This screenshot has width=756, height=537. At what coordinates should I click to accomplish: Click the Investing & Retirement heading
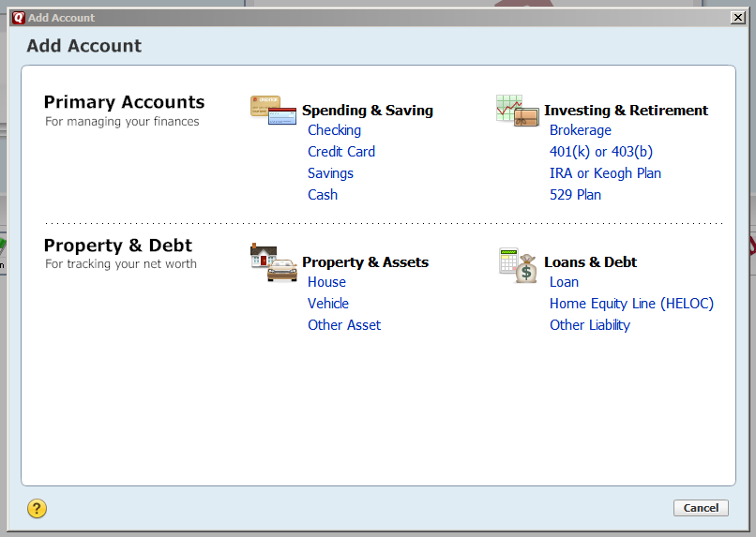626,111
